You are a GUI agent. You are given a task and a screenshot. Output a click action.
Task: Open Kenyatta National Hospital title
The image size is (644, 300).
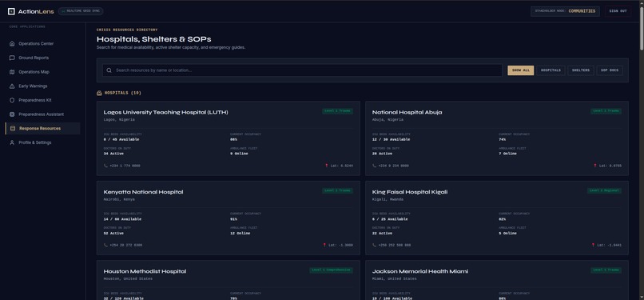coord(143,192)
